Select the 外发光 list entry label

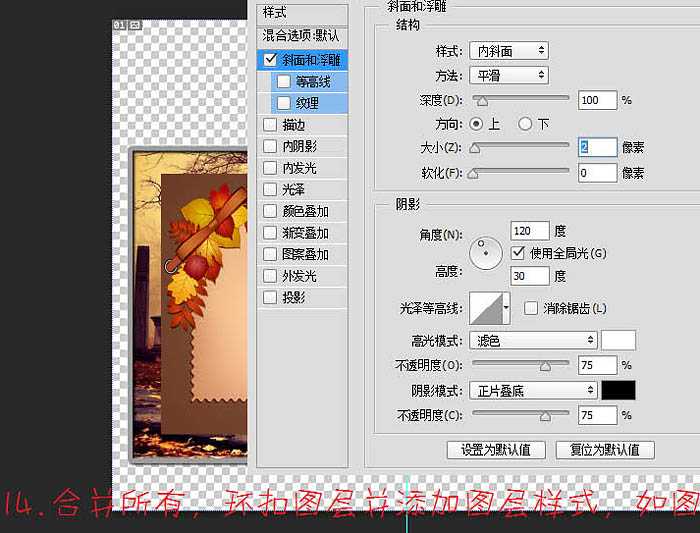pyautogui.click(x=300, y=275)
